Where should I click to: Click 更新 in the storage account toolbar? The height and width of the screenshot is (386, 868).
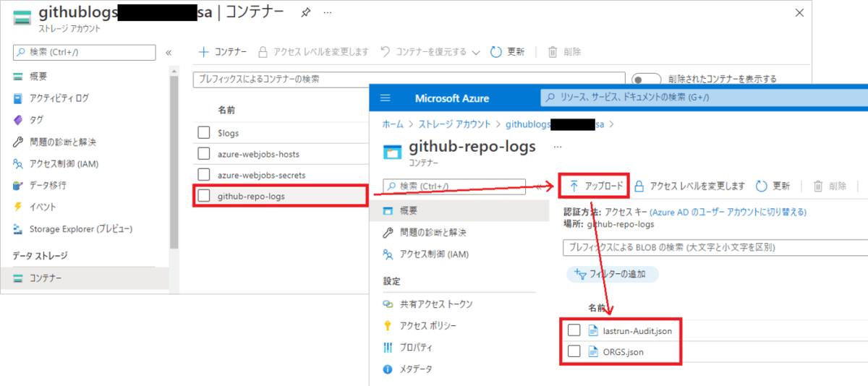507,52
